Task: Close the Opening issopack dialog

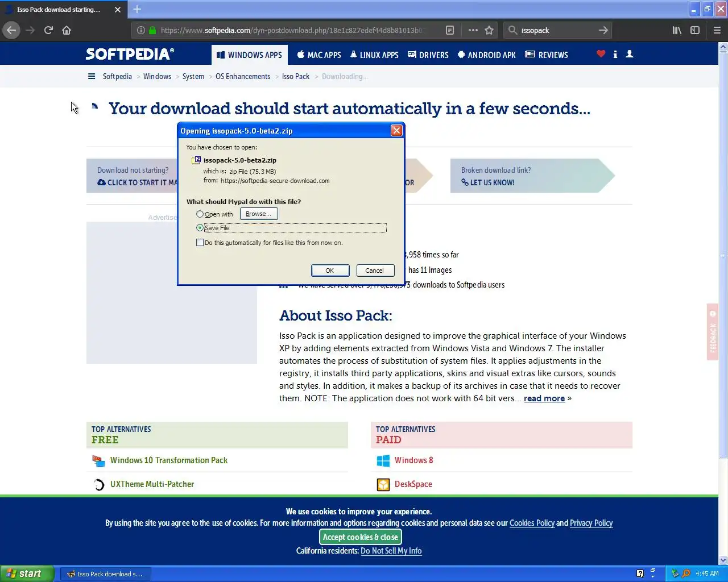Action: click(x=396, y=131)
